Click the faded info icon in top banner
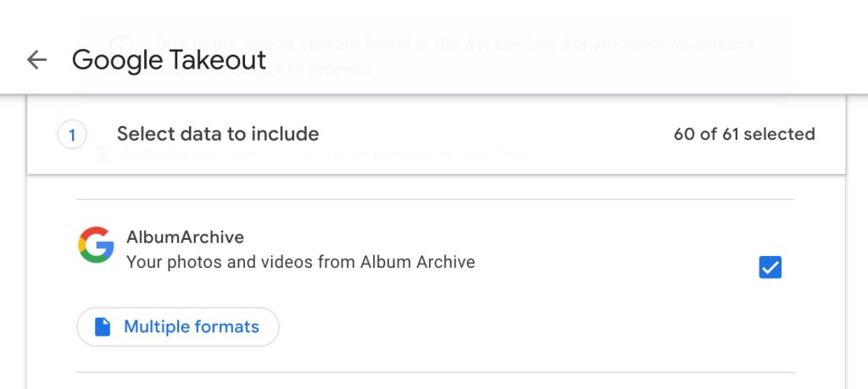This screenshot has width=868, height=389. pyautogui.click(x=122, y=44)
